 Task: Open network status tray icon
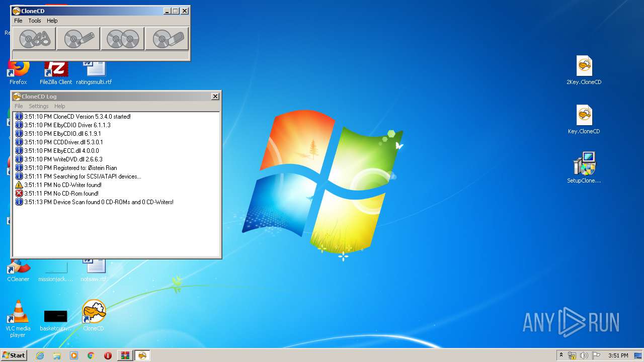tap(572, 355)
